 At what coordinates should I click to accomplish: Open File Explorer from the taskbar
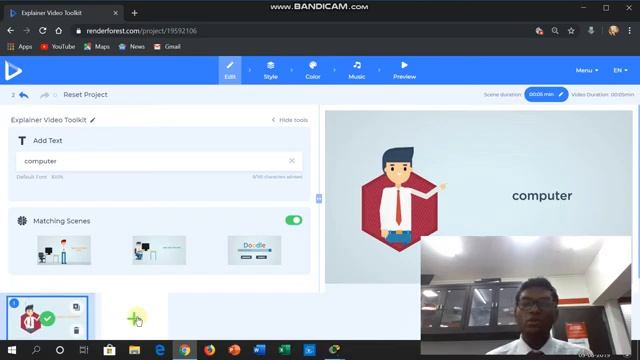134,350
